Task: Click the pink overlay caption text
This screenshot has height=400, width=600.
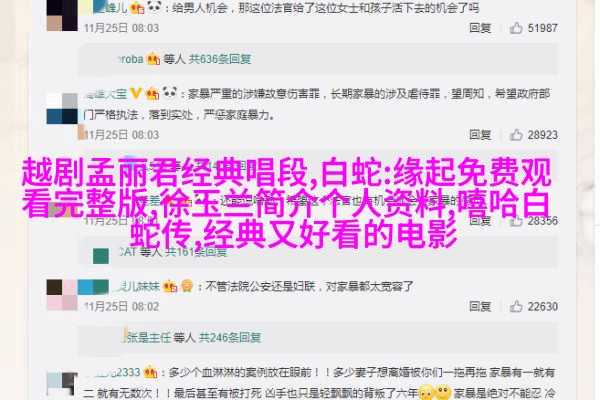Action: tap(286, 202)
